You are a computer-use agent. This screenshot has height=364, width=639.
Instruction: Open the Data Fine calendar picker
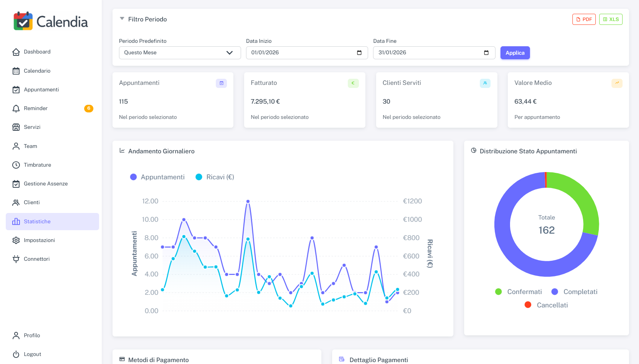(486, 53)
